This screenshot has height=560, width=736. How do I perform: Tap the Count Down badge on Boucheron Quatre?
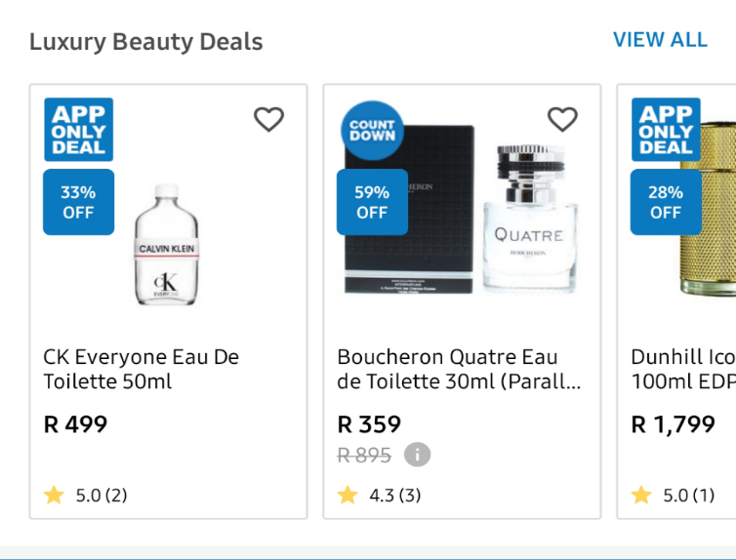(372, 131)
